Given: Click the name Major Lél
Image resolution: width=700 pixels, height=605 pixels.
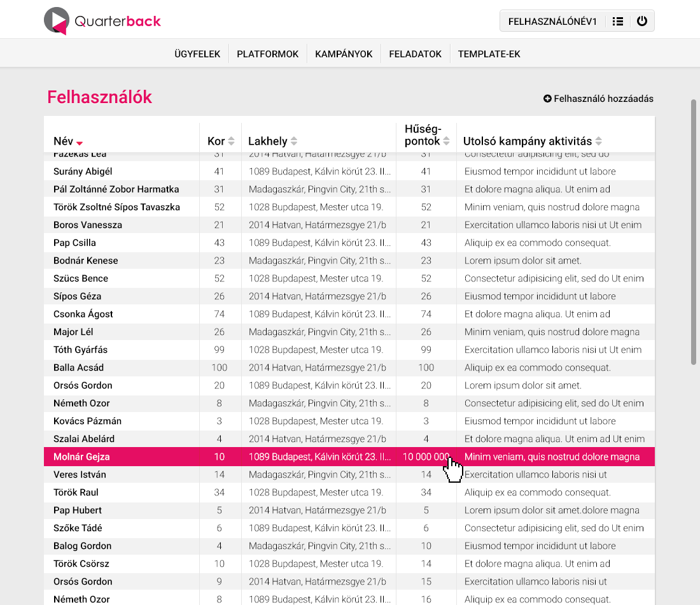Looking at the screenshot, I should pyautogui.click(x=73, y=332).
